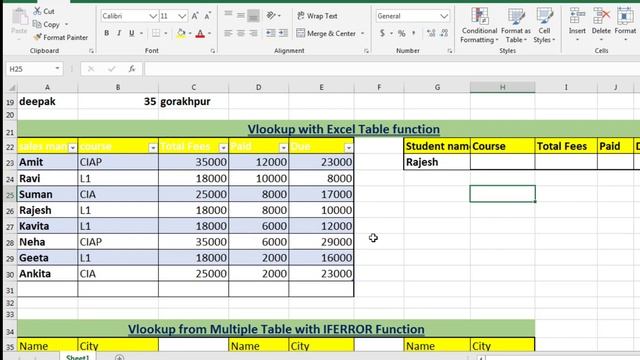The height and width of the screenshot is (360, 640).
Task: Center text horizontally
Action: pyautogui.click(x=241, y=33)
